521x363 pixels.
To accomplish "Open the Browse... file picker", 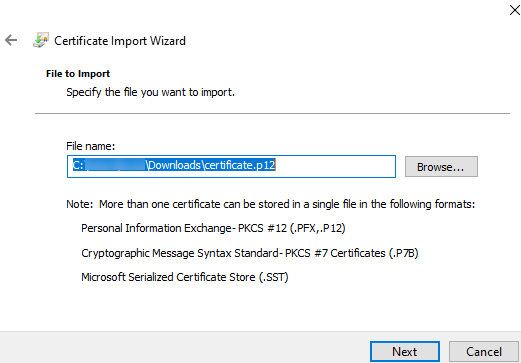I will tap(441, 166).
